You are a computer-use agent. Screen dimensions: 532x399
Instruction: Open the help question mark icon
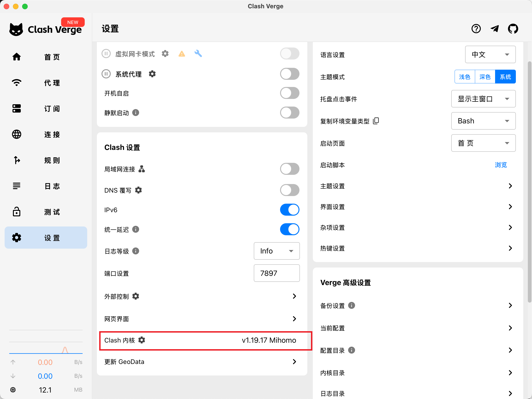point(476,29)
